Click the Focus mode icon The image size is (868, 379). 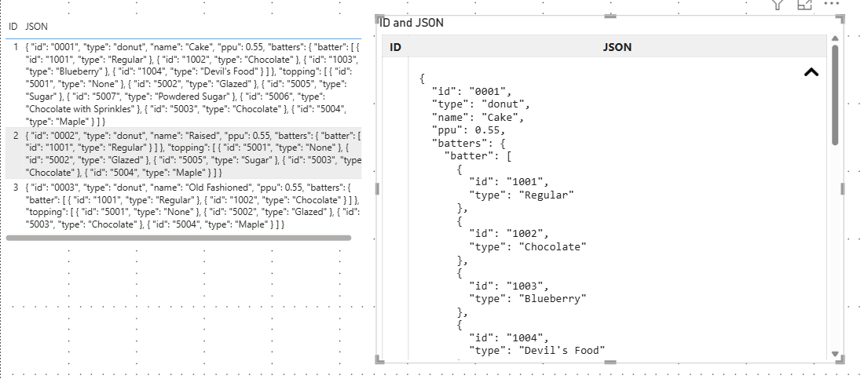pos(804,5)
